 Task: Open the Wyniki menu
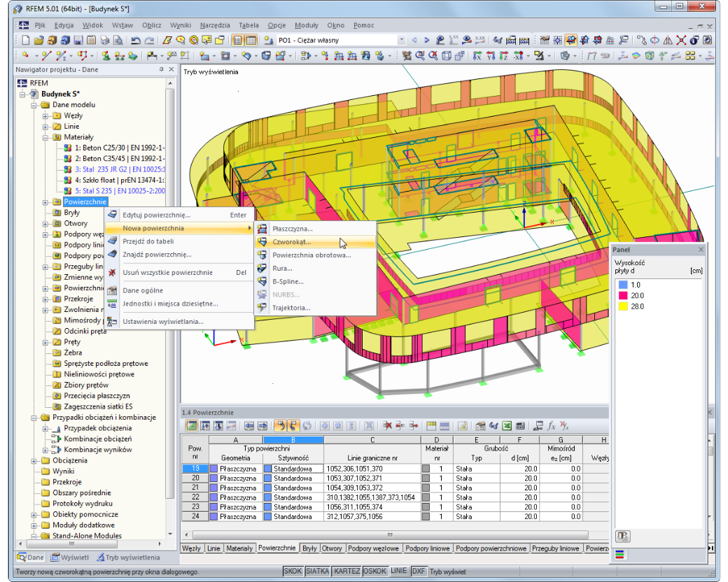tap(180, 25)
